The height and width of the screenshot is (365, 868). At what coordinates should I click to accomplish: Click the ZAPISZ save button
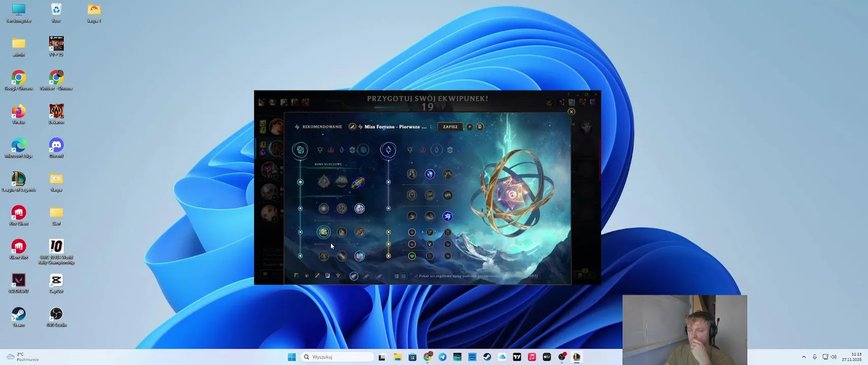click(x=450, y=127)
